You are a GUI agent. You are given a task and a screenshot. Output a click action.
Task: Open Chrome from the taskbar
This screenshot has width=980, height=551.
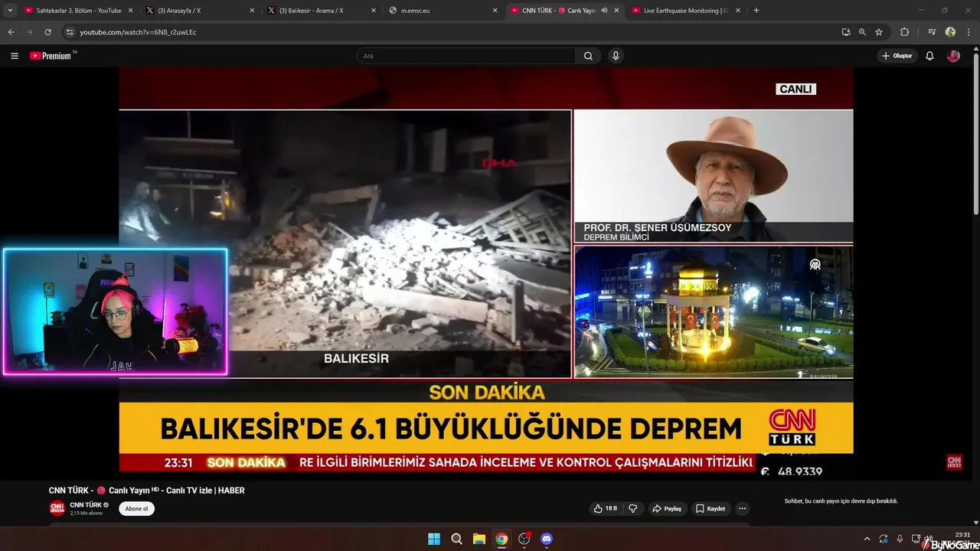(501, 539)
